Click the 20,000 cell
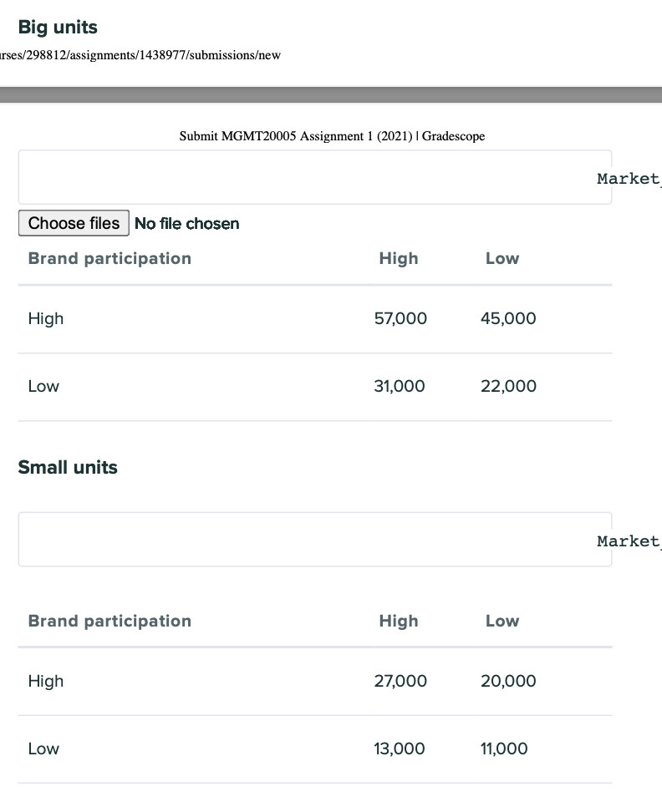 pos(508,681)
